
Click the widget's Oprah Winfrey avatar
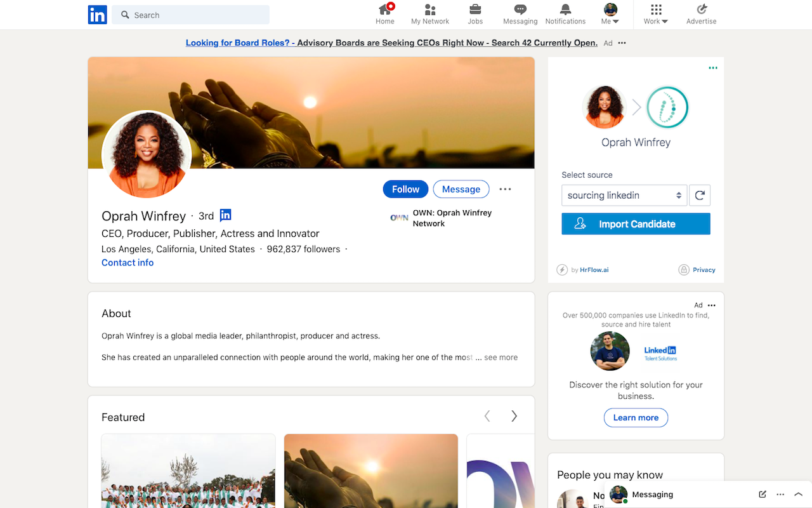click(x=604, y=107)
